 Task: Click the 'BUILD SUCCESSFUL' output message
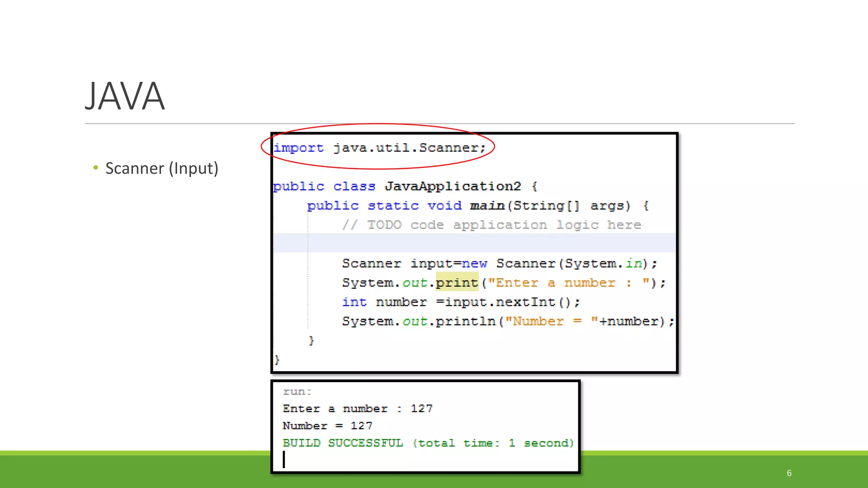click(x=428, y=443)
